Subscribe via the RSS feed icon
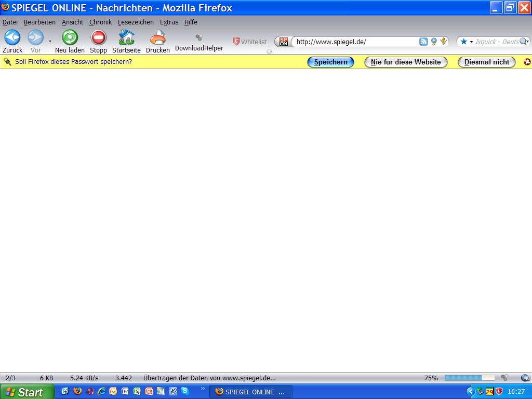Viewport: 532px width, 399px height. 423,42
